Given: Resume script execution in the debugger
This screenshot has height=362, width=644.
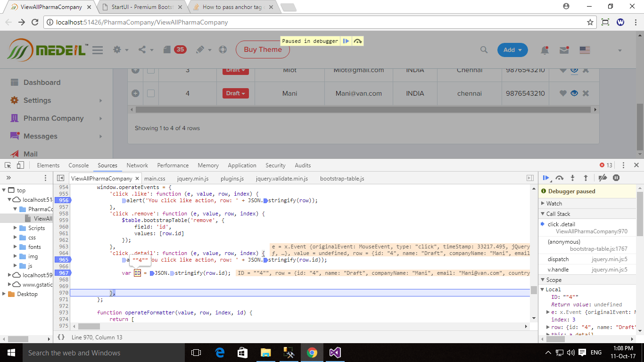Looking at the screenshot, I should tap(546, 178).
